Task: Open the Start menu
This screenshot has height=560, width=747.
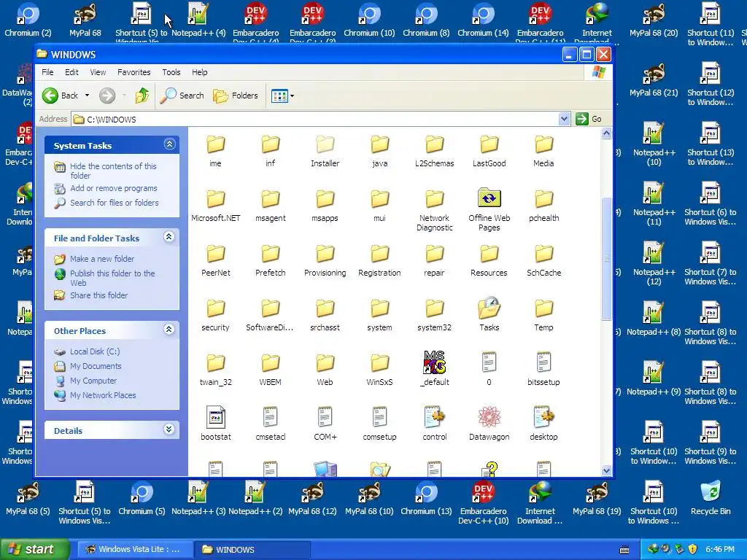Action: click(34, 549)
